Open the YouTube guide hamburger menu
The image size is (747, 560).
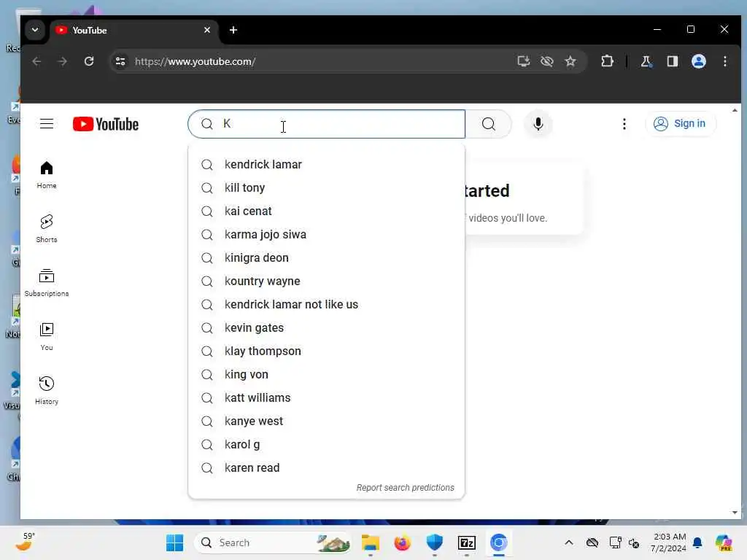pyautogui.click(x=47, y=124)
